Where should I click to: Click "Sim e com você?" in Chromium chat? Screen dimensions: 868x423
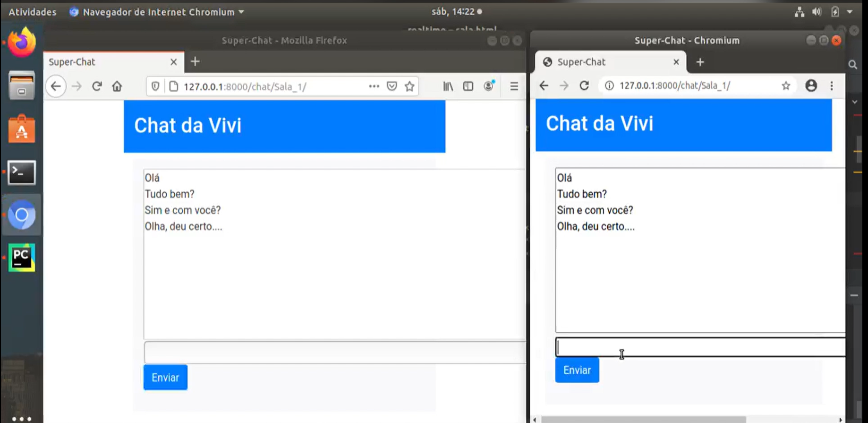click(x=595, y=210)
